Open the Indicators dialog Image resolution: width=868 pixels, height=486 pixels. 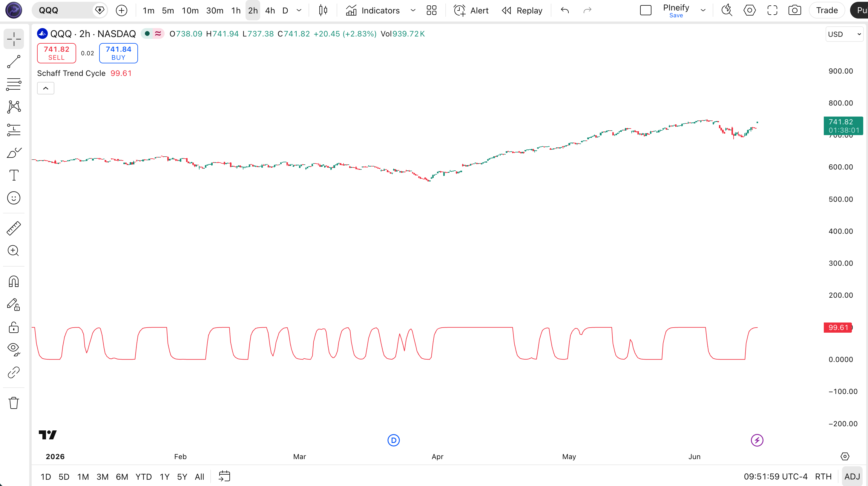373,10
